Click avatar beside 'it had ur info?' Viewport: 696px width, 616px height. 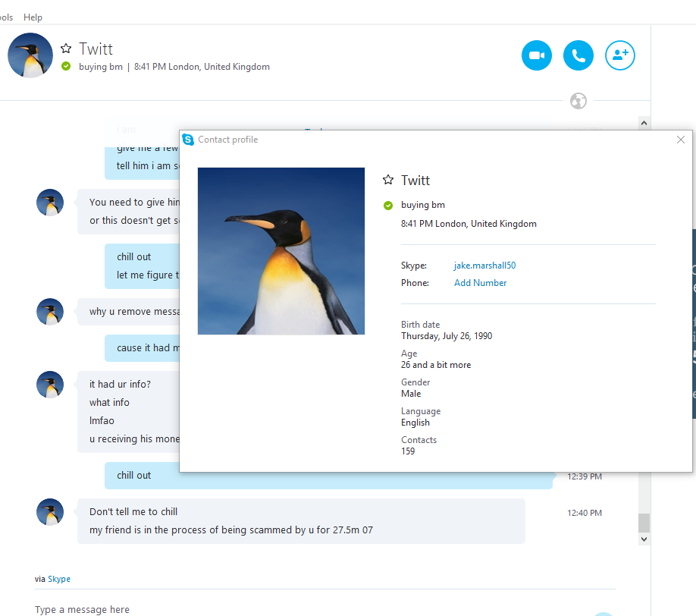click(50, 385)
